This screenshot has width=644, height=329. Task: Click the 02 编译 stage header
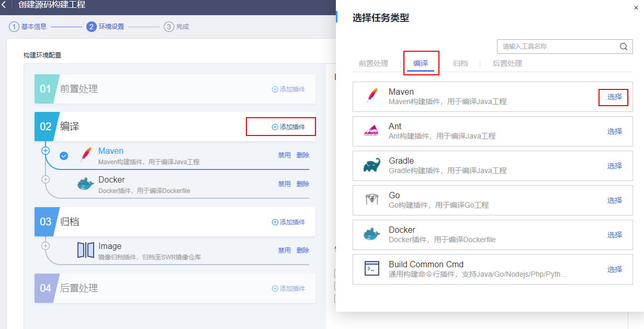175,127
